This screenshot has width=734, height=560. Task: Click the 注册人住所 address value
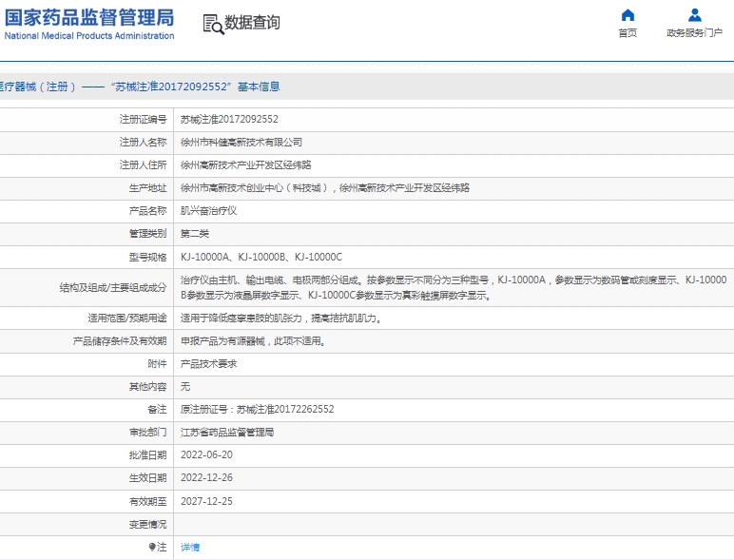tap(246, 164)
